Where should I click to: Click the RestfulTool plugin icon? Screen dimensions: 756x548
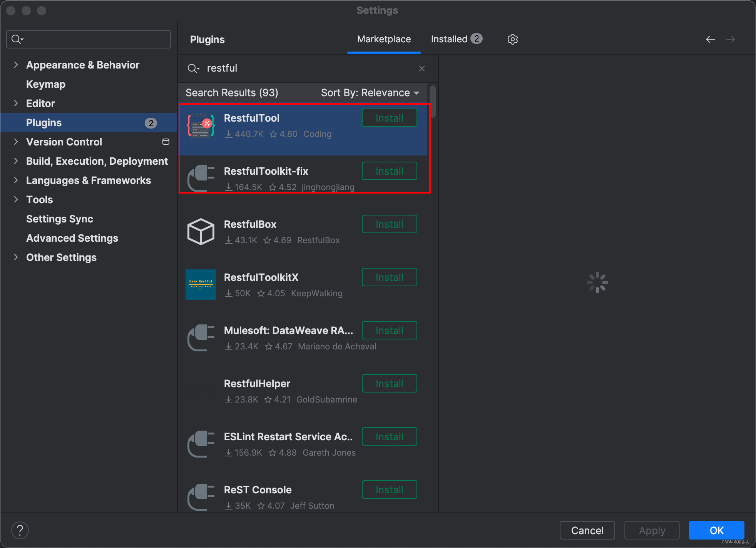click(x=201, y=126)
